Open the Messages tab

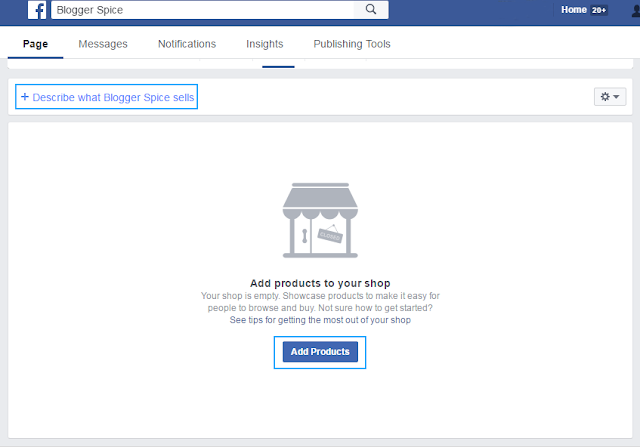(103, 44)
